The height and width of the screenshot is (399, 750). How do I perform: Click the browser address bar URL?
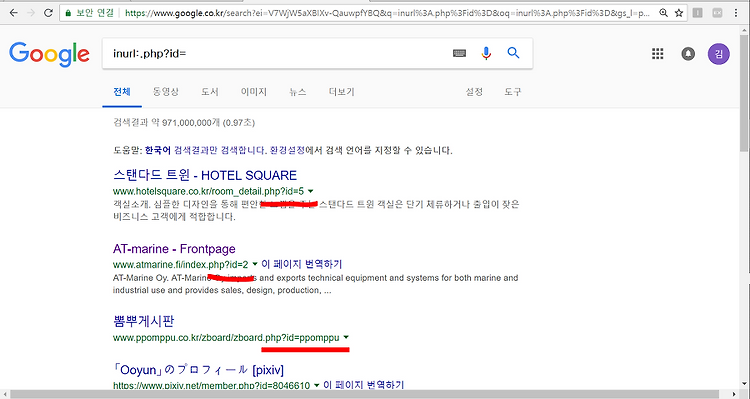point(387,13)
